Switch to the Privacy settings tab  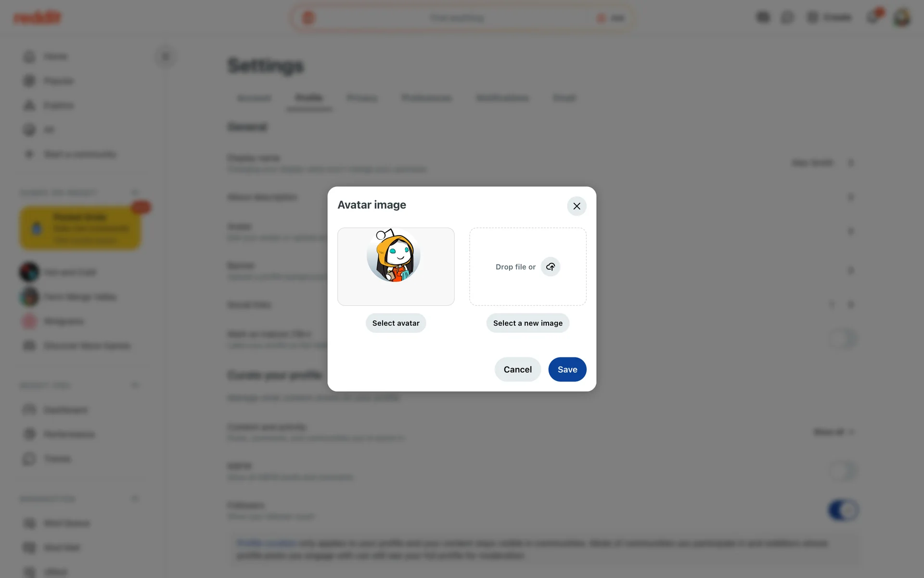pyautogui.click(x=362, y=98)
